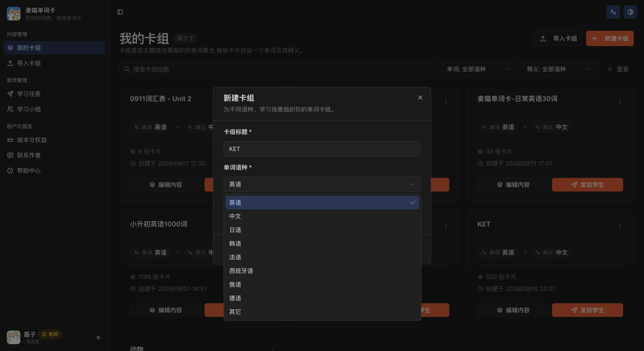Click the 磊子 user avatar

pyautogui.click(x=14, y=337)
